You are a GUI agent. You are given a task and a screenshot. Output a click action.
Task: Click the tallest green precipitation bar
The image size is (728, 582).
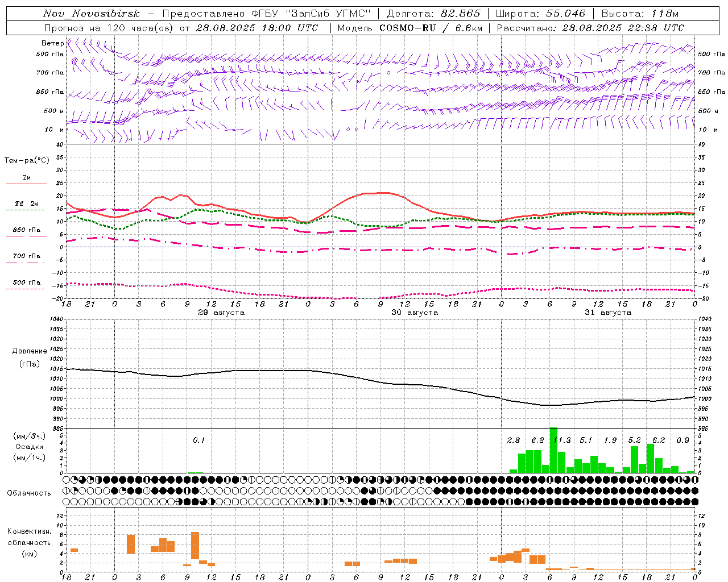(553, 450)
